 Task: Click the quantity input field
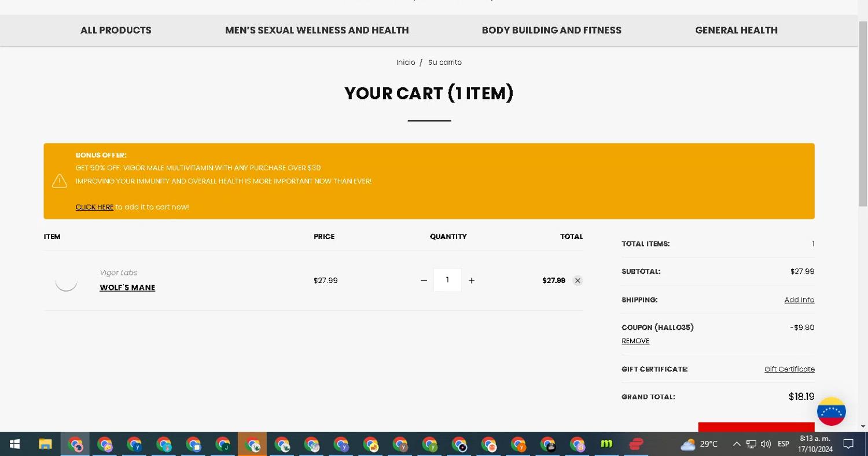(x=447, y=280)
